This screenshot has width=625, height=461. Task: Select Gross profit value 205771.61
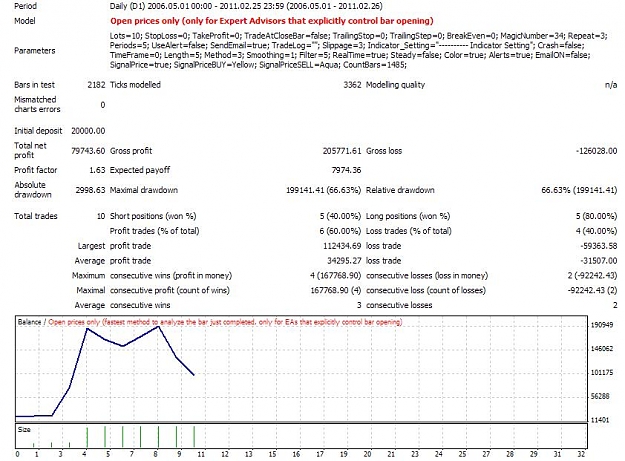pos(342,151)
